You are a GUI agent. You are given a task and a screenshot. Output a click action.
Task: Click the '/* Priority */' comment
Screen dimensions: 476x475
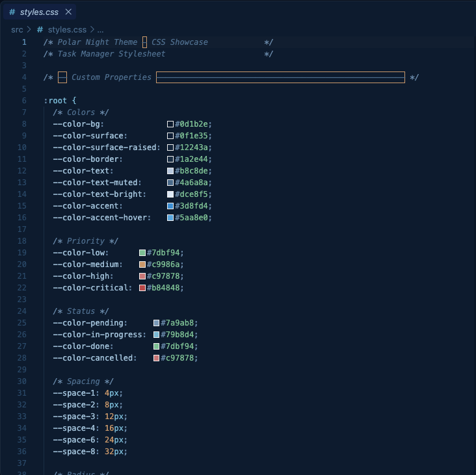coord(86,241)
